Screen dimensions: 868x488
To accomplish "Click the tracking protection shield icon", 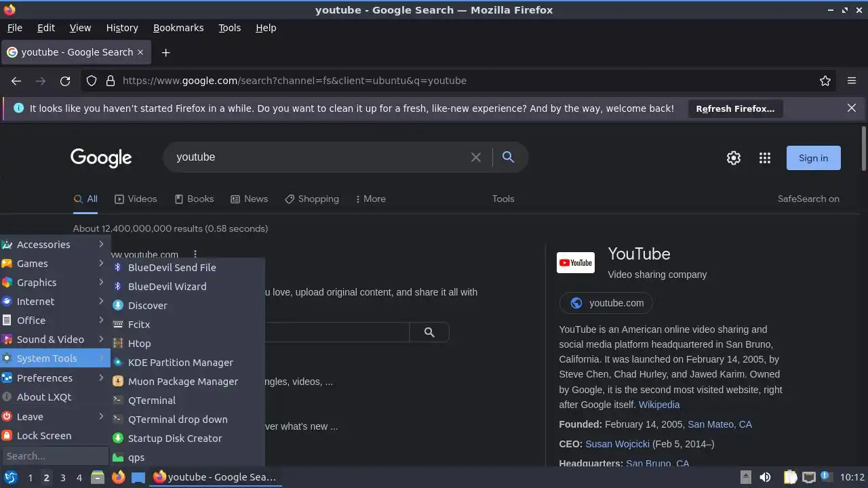I will tap(92, 81).
